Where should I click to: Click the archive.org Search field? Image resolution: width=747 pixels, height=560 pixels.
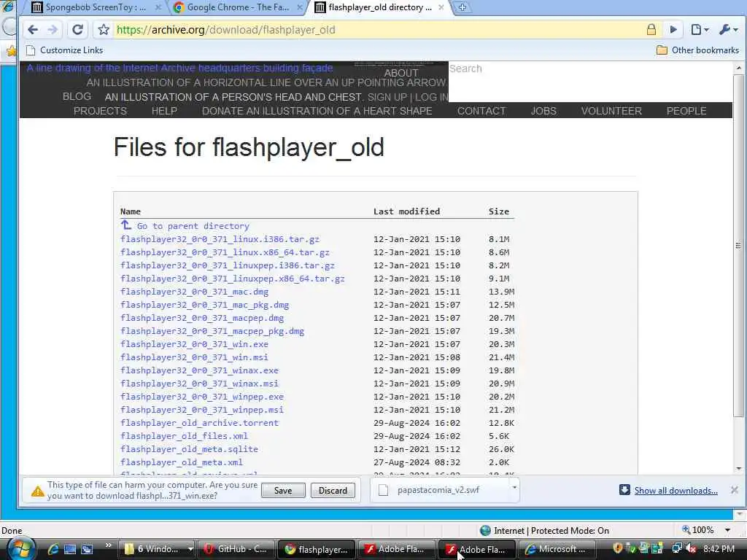pyautogui.click(x=589, y=82)
